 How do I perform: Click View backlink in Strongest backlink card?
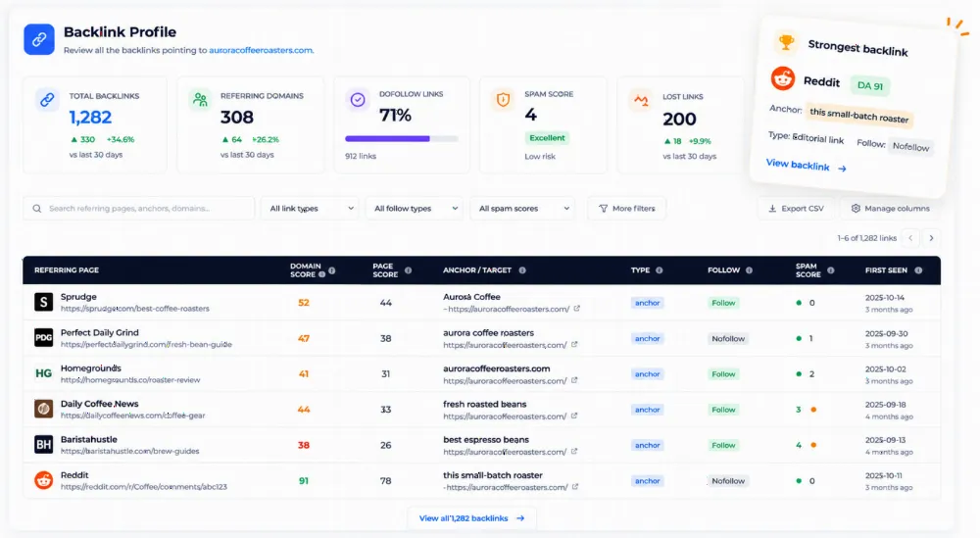[x=806, y=166]
